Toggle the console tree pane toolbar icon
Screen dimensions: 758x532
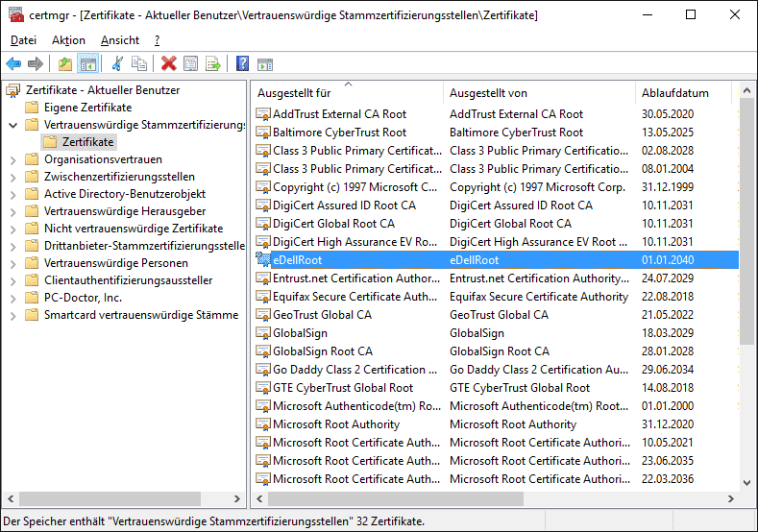pyautogui.click(x=87, y=63)
